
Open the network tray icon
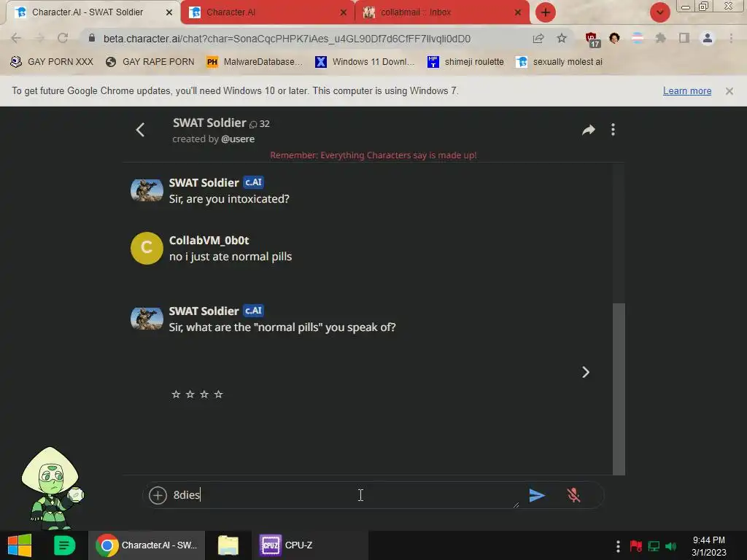[654, 545]
